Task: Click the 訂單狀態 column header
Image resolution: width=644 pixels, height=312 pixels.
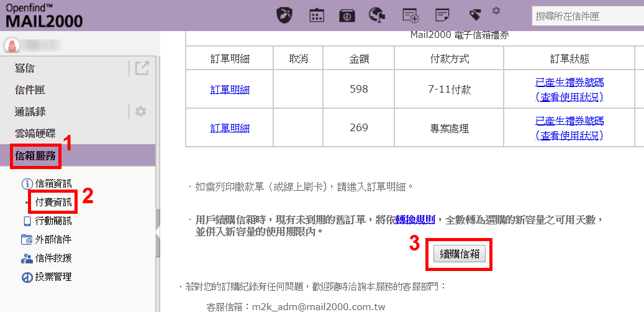Action: coord(569,59)
